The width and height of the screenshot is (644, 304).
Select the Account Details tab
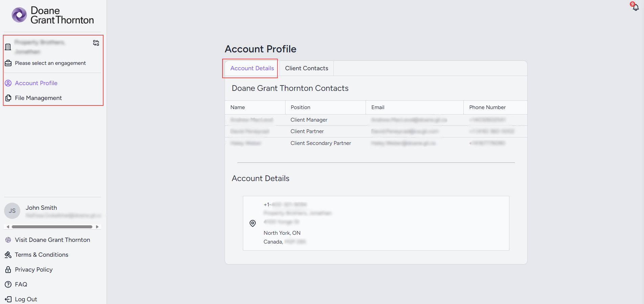click(x=252, y=68)
